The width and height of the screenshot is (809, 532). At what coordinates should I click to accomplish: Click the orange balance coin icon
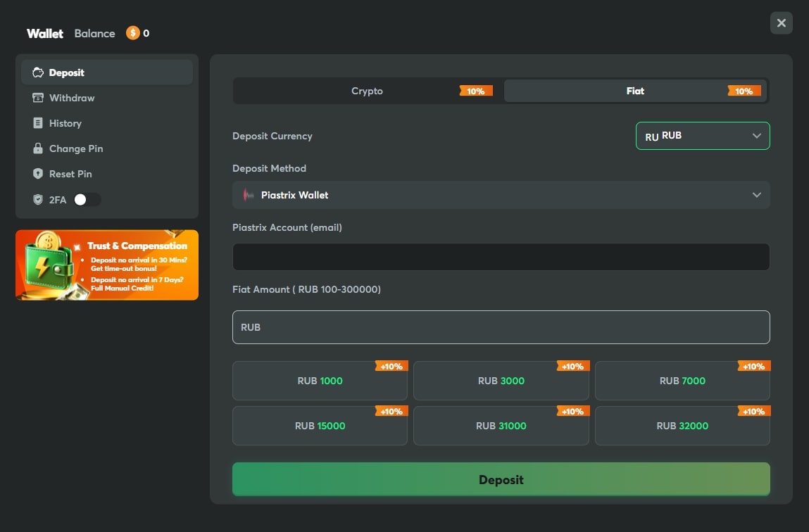[x=132, y=33]
